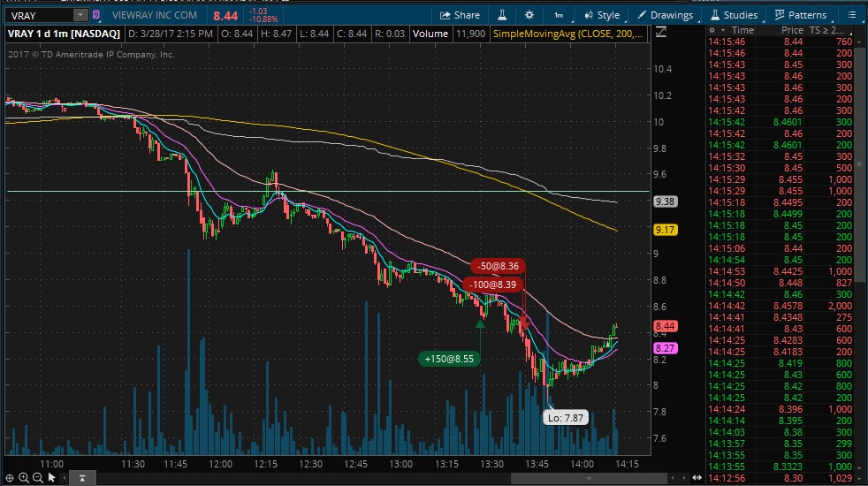Click the 14:12:56 trade at 8.30
The height and width of the screenshot is (486, 868).
(780, 478)
